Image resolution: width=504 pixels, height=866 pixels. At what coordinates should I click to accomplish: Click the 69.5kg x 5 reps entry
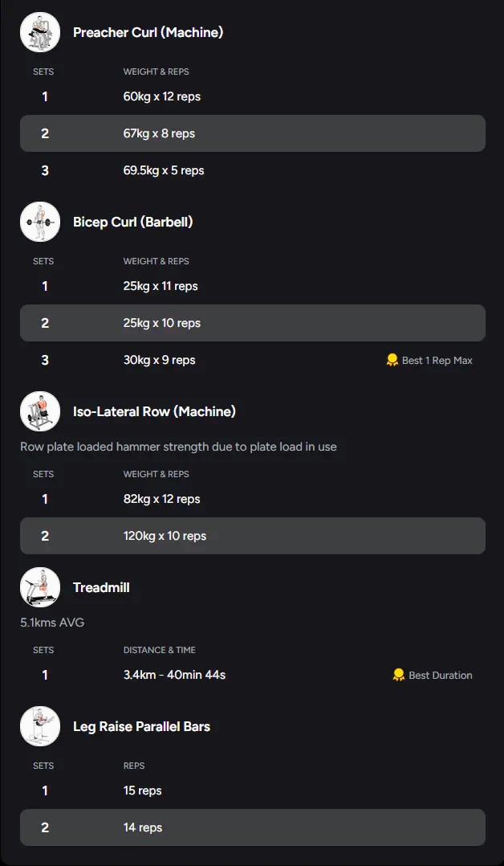coord(164,170)
